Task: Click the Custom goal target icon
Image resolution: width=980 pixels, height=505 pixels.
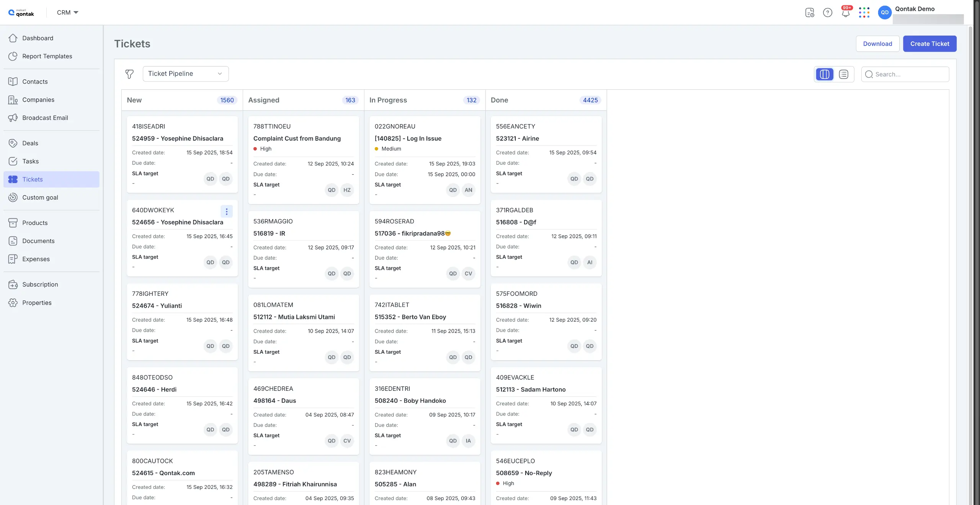Action: [x=13, y=197]
